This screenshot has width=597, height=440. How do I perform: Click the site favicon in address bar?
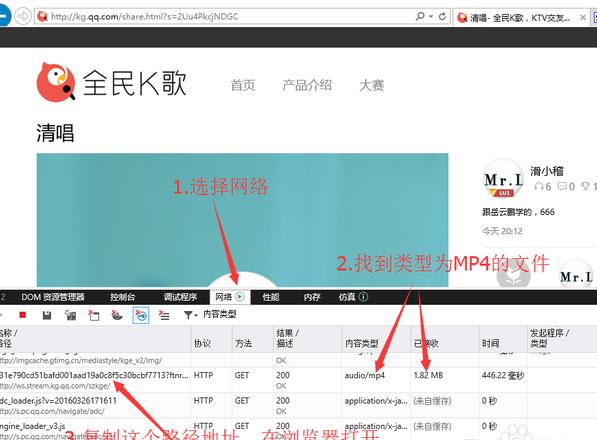43,16
